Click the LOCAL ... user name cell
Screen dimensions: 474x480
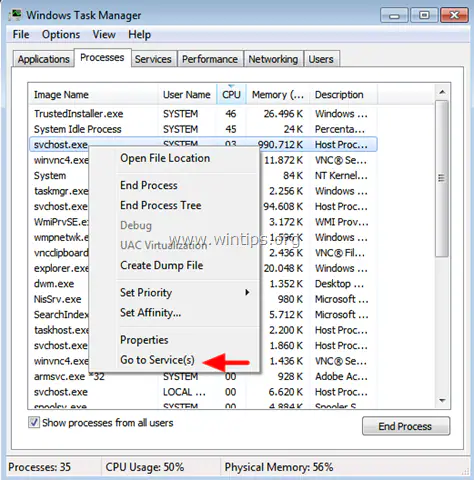coord(184,392)
